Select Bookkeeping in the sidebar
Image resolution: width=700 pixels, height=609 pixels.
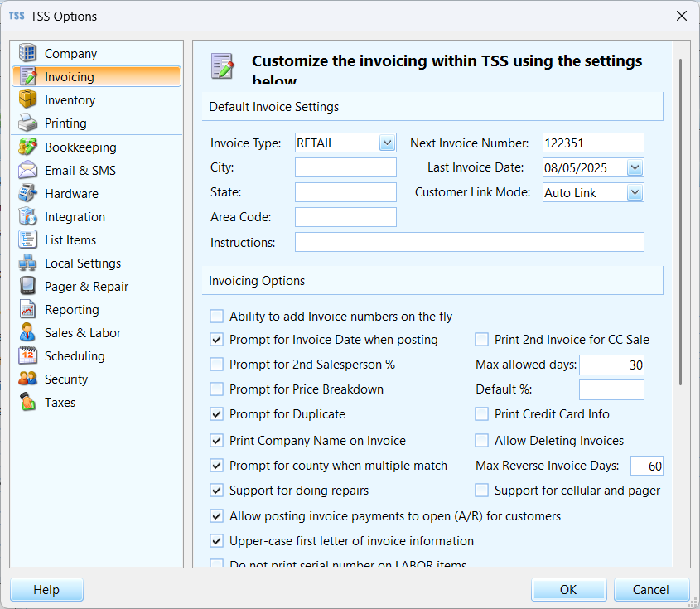pos(96,147)
